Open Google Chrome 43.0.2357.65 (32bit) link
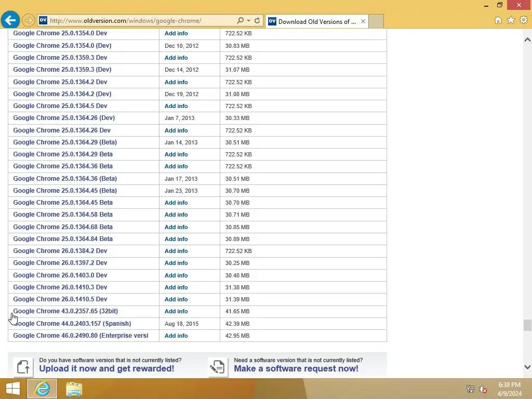The width and height of the screenshot is (532, 399). click(x=65, y=311)
